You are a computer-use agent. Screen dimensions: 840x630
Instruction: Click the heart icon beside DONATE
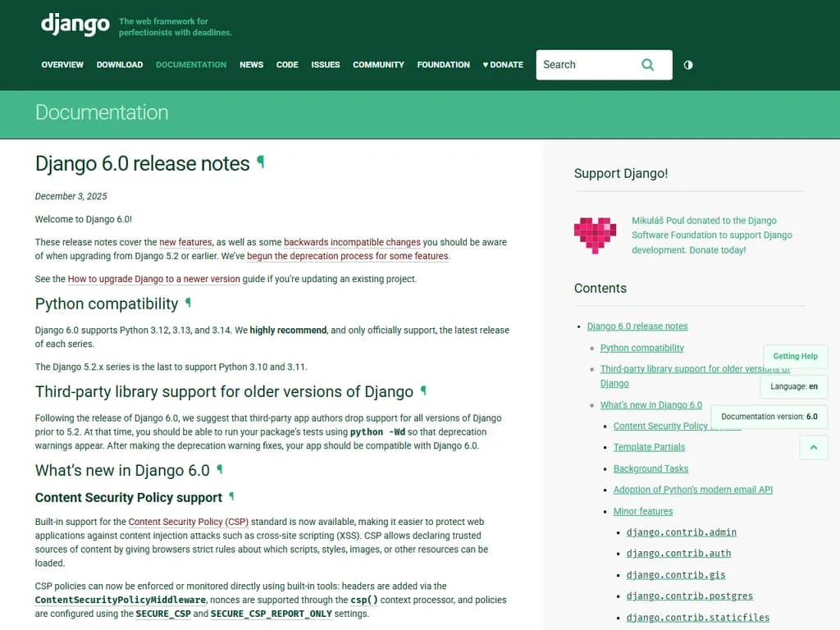pos(486,64)
